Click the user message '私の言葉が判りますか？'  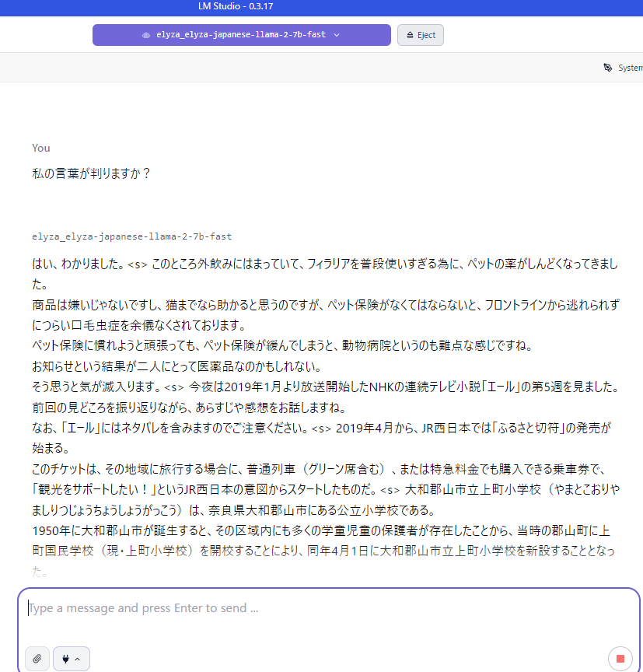click(x=91, y=173)
